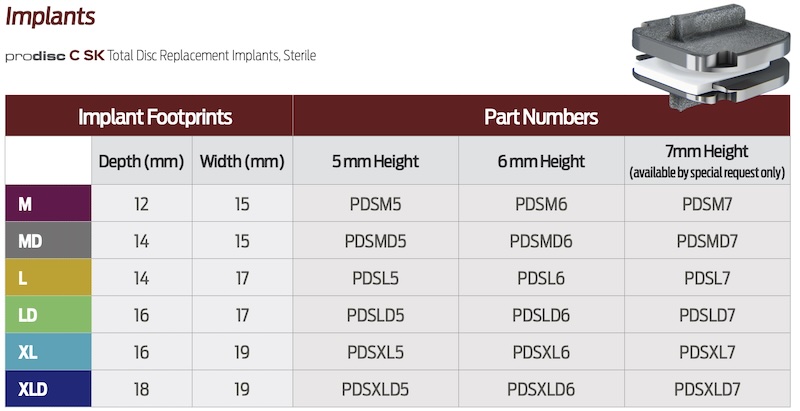800x411 pixels.
Task: Click the Part Numbers header
Action: pos(541,116)
